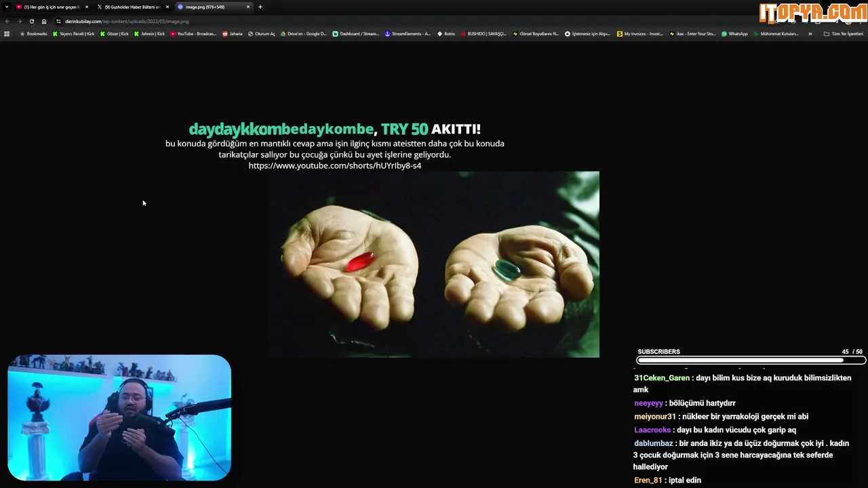Viewport: 868px width, 488px height.
Task: Close the YouTube 'Her gün iş için' tab
Action: coord(86,7)
